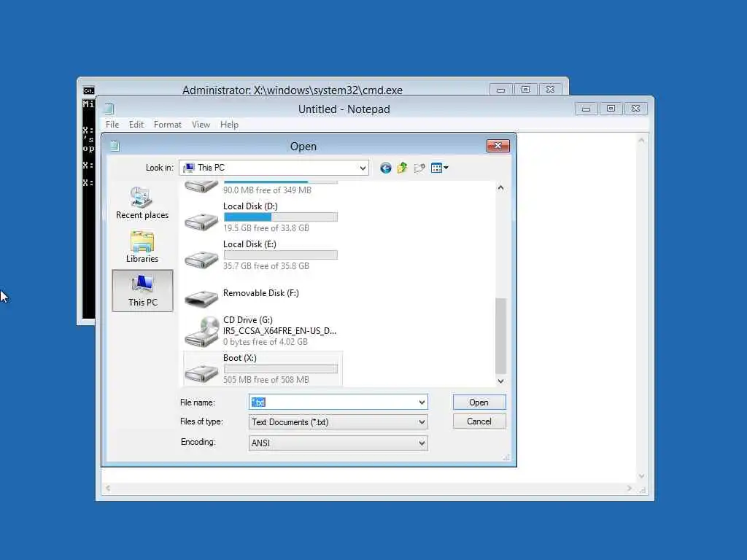This screenshot has width=747, height=560.
Task: Click the Local Disk (D:) usage bar
Action: tap(281, 217)
